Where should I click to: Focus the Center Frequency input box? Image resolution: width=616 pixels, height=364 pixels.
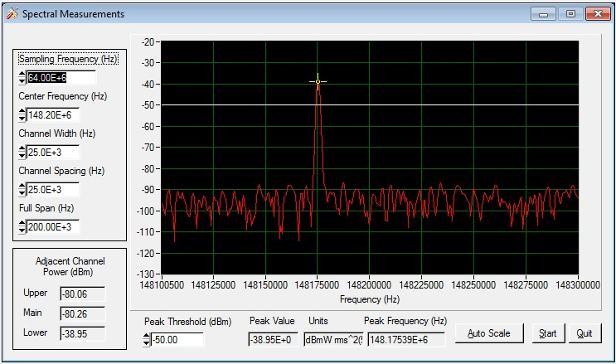point(61,115)
